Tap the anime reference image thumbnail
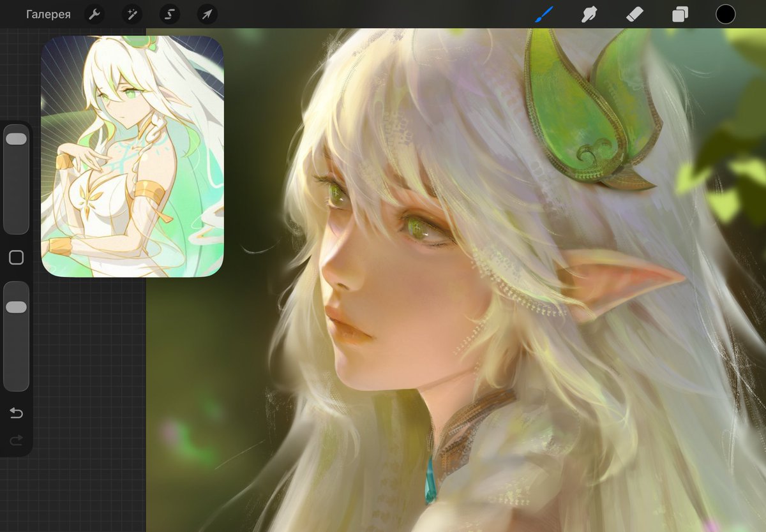 (133, 156)
